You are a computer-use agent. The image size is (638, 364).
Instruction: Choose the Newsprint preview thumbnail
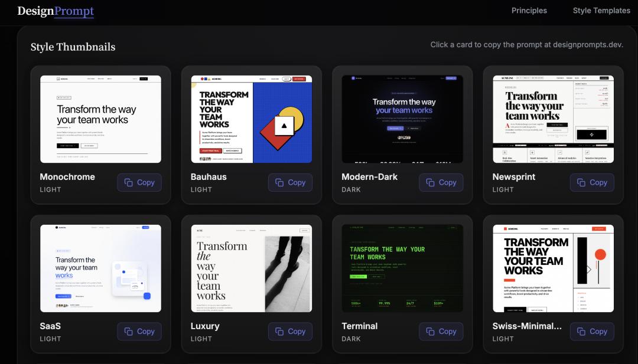(x=554, y=119)
